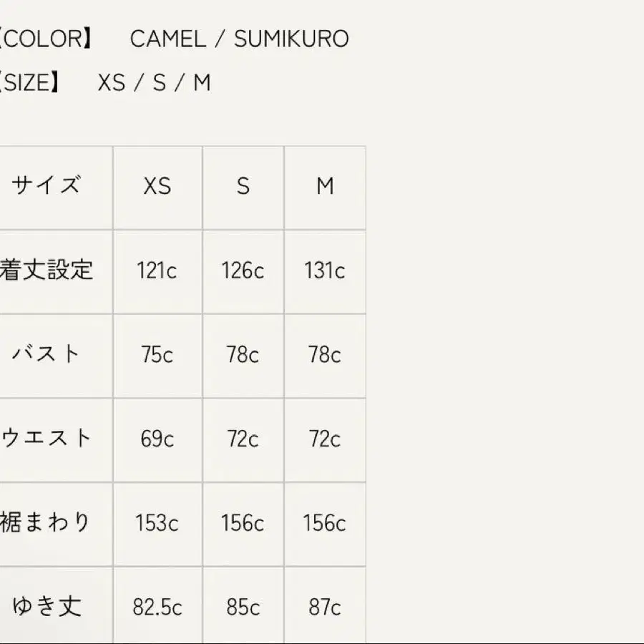Select the SIZE label heading
Image resolution: width=644 pixels, height=644 pixels.
[30, 83]
